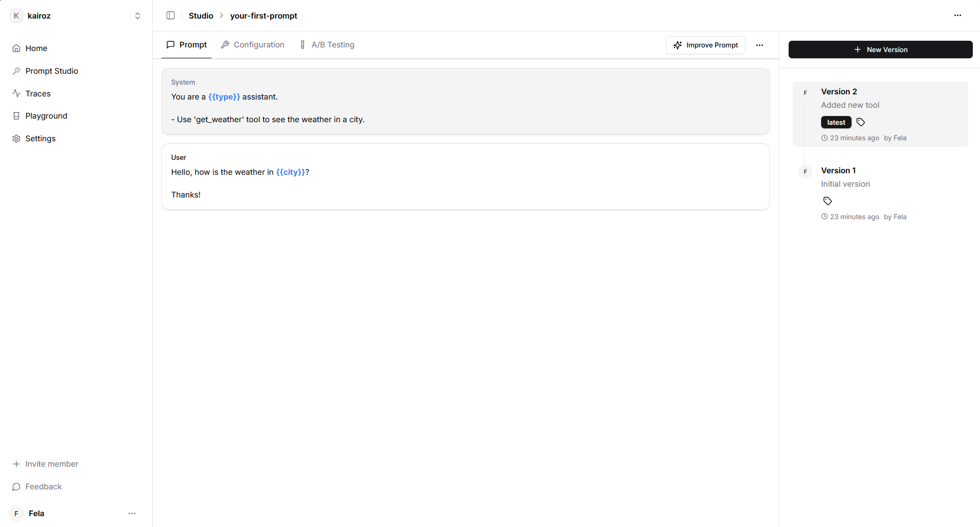Open more options beside Improve Prompt

point(759,45)
